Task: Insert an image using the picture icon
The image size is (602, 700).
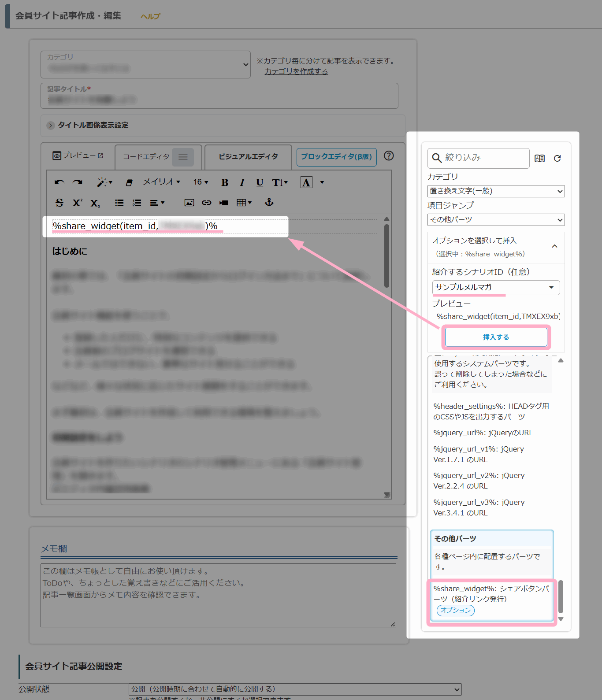Action: pos(189,203)
